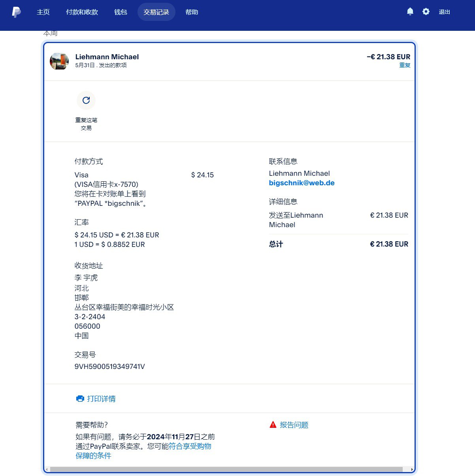This screenshot has width=475, height=476.
Task: Click Liehmann Michael's profile avatar
Action: 59,61
